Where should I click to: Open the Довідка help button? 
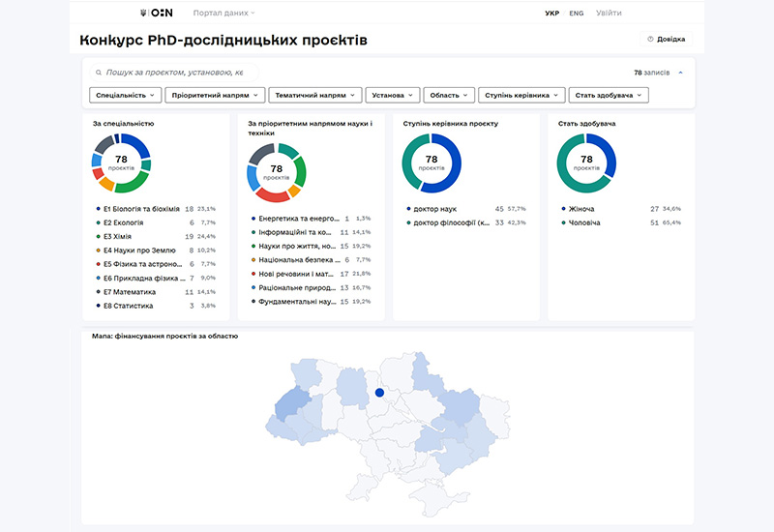point(666,39)
